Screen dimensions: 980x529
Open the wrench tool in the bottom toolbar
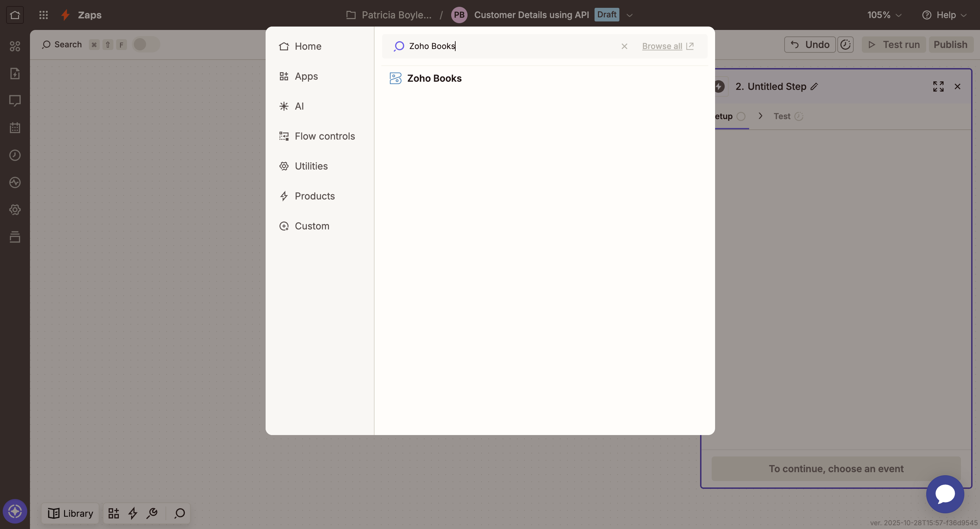tap(152, 513)
